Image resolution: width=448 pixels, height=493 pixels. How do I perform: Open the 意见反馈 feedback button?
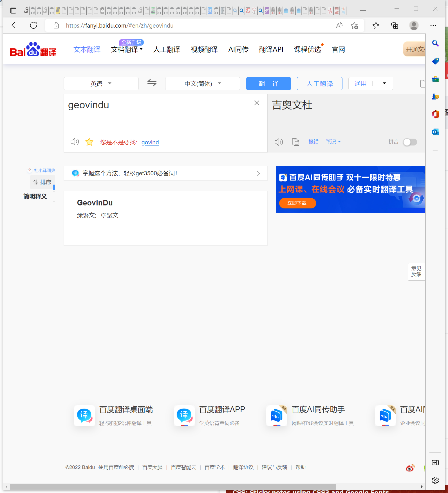[x=416, y=272]
